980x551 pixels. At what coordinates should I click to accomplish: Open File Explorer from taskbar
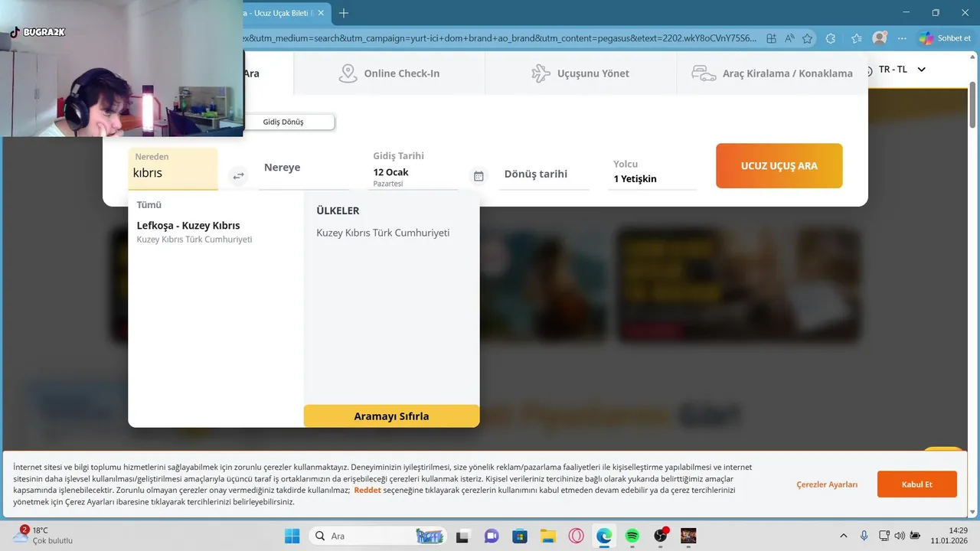(547, 536)
